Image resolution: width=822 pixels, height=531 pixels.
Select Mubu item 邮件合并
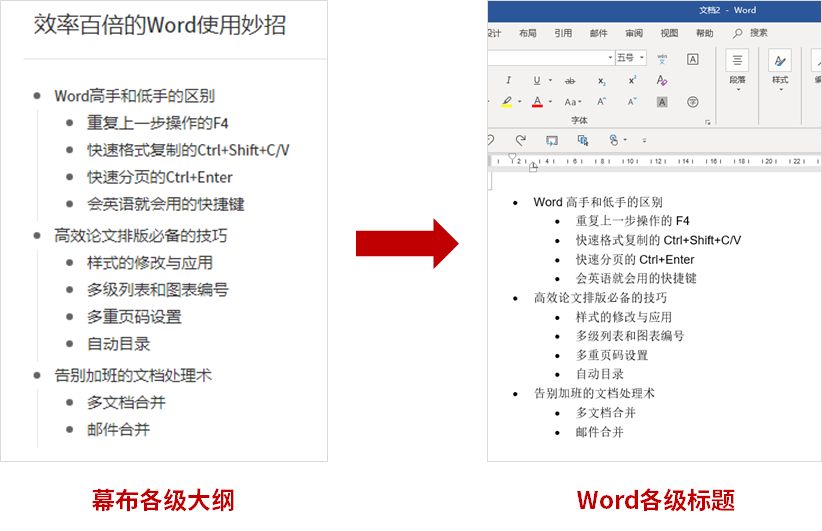point(118,430)
